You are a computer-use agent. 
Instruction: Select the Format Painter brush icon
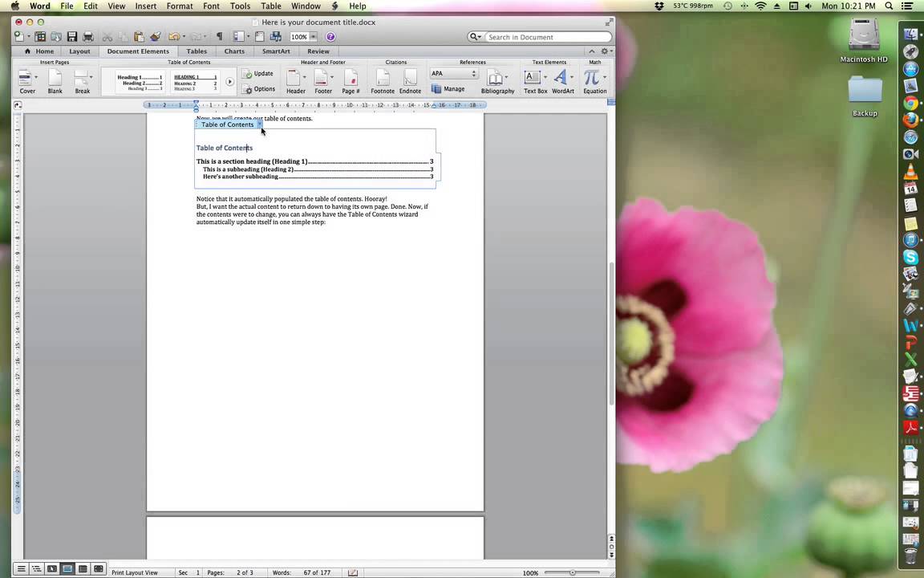tap(155, 37)
